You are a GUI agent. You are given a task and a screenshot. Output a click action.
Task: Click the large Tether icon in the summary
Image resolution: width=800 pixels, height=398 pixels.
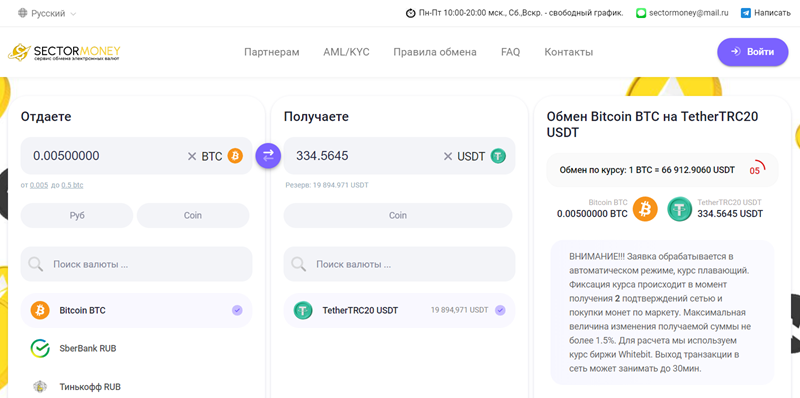coord(680,209)
